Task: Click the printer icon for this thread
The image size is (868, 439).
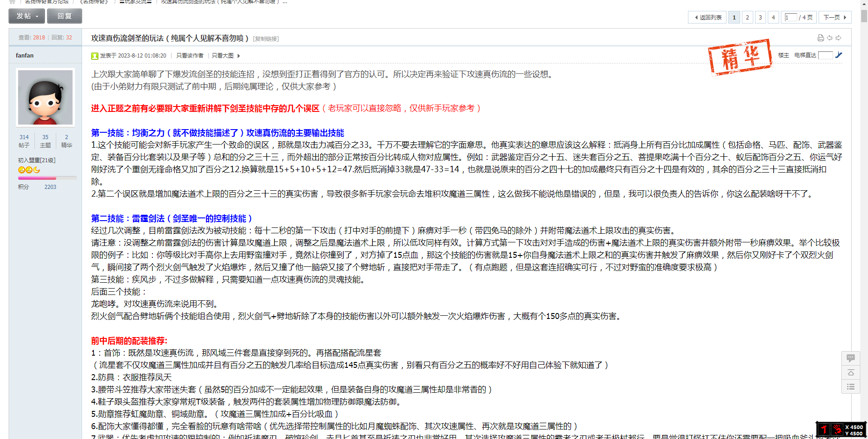Action: click(820, 38)
